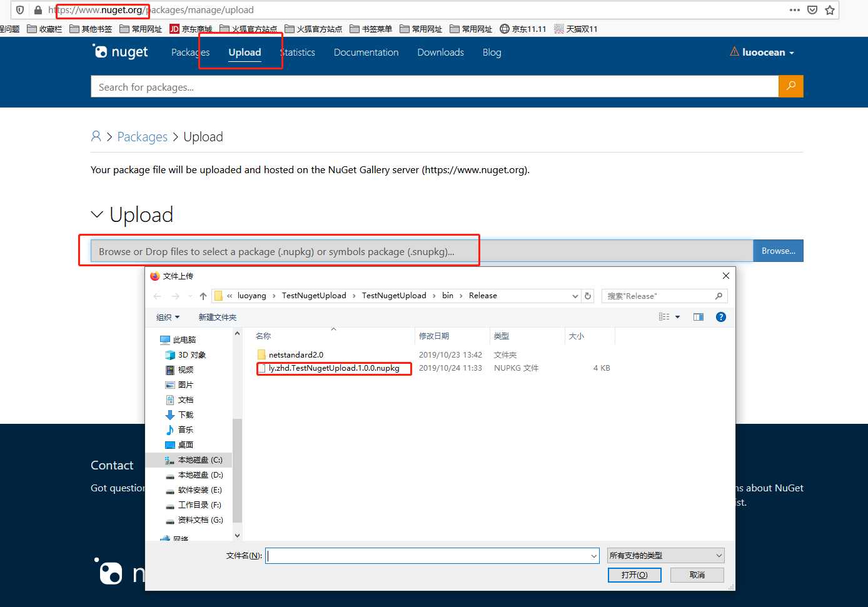The height and width of the screenshot is (607, 868).
Task: Select the ly.zhd.TestNugetUpload.1.0.0.nupkg file
Action: pos(334,368)
